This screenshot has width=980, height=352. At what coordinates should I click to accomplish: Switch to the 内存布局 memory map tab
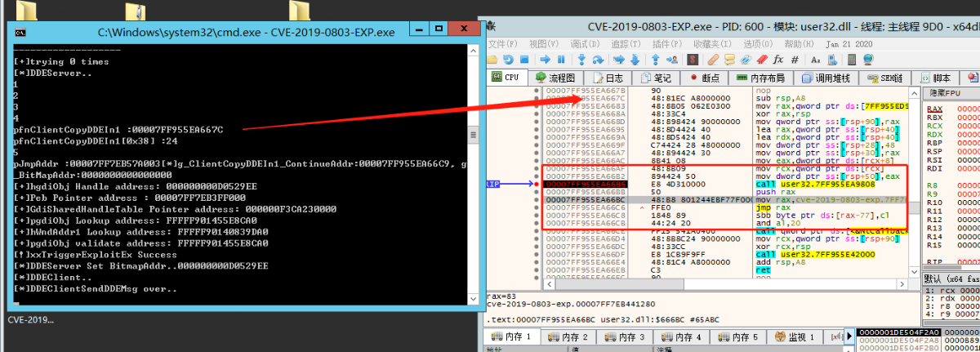point(759,78)
